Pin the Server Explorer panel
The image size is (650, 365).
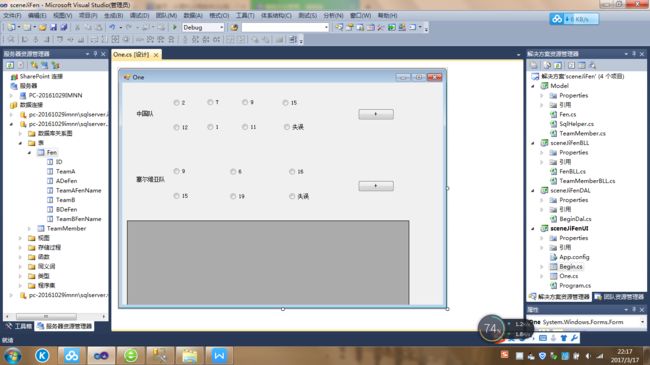tap(95, 54)
